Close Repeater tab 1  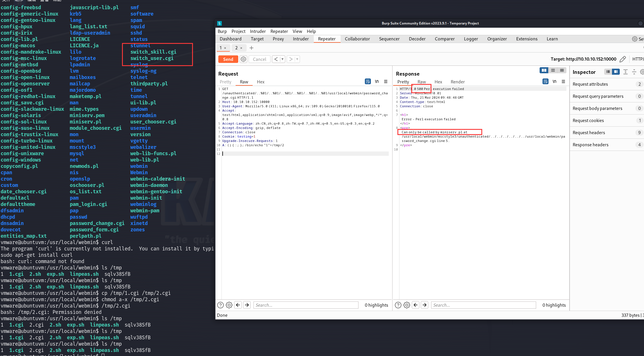pyautogui.click(x=225, y=48)
